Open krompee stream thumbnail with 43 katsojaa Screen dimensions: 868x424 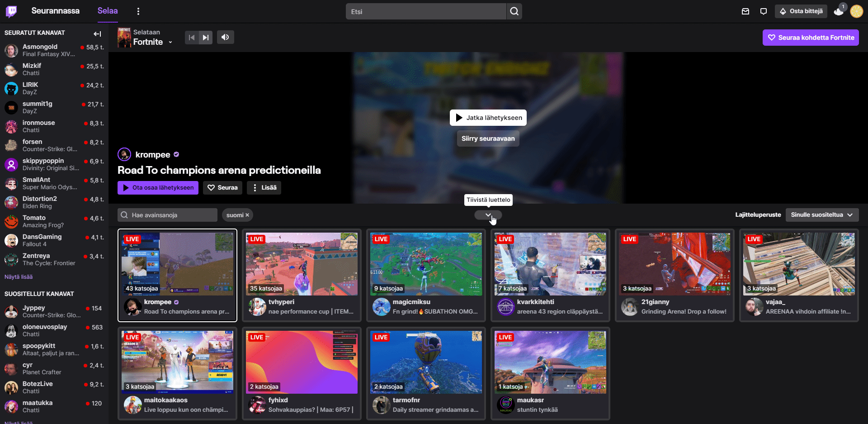click(x=177, y=264)
